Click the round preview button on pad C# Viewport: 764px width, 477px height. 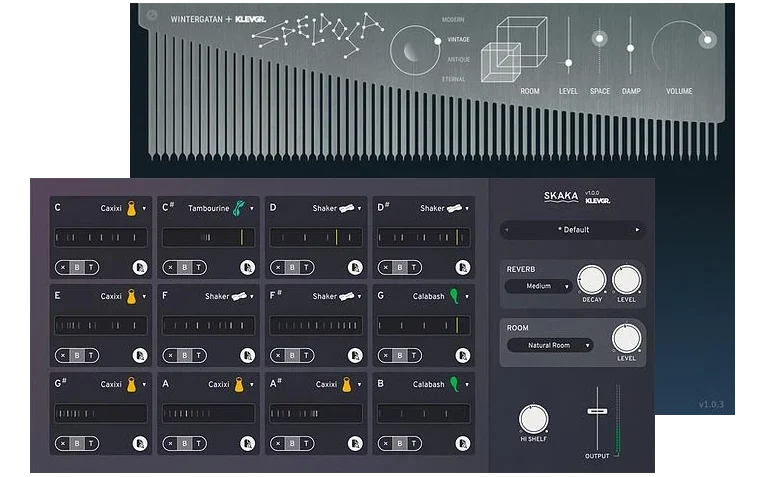248,267
